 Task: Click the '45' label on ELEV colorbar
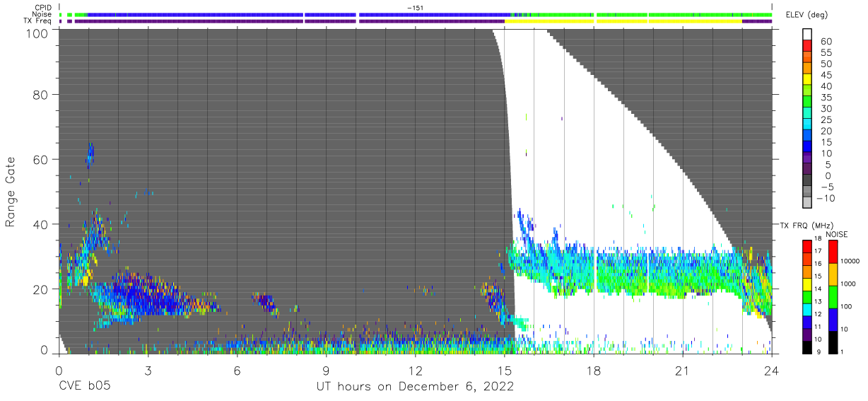[x=826, y=75]
